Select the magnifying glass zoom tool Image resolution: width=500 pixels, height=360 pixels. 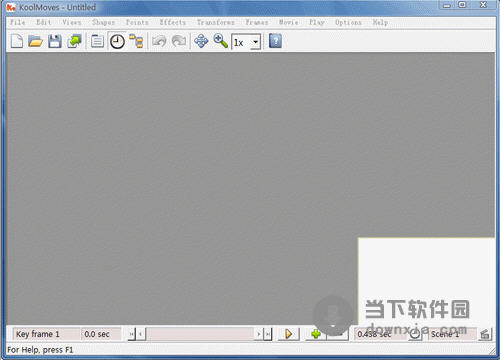click(221, 41)
